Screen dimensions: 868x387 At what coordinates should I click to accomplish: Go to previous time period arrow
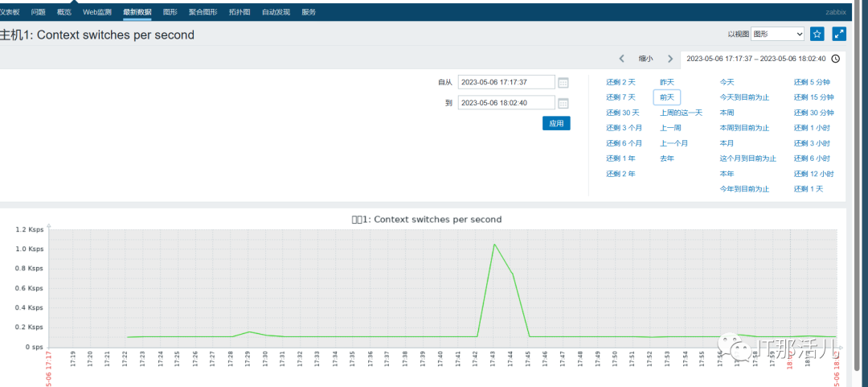(621, 58)
